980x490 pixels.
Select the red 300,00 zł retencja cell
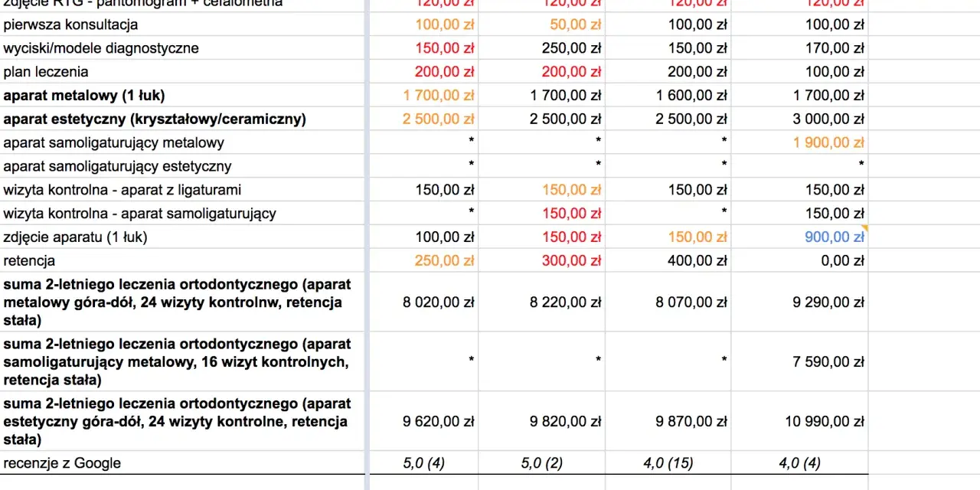tap(542, 260)
